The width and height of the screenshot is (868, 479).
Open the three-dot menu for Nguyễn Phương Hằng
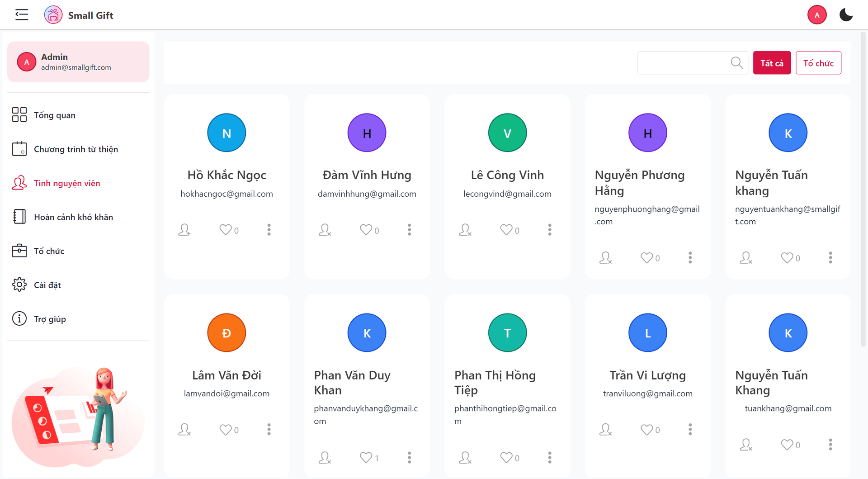click(x=690, y=258)
